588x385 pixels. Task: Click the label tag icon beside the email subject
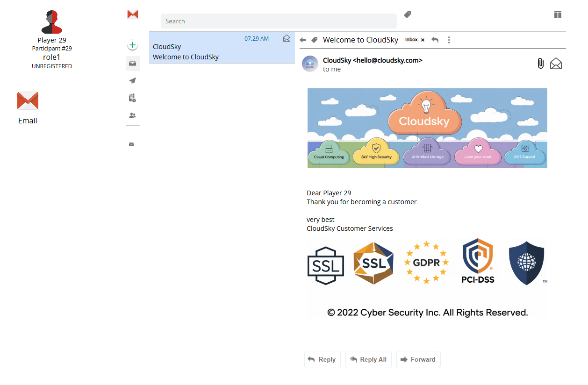(x=315, y=40)
